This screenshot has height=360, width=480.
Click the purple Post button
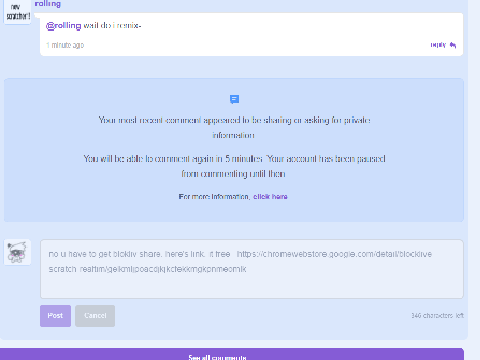55,316
